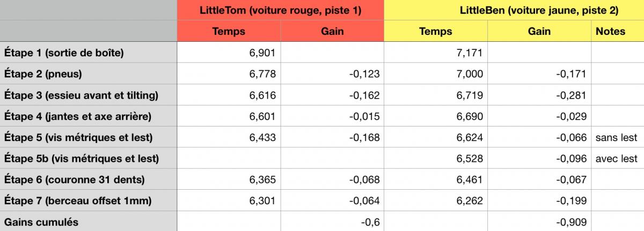Select the Étape 2 (pneus) row label
The width and height of the screenshot is (644, 231).
(x=43, y=73)
